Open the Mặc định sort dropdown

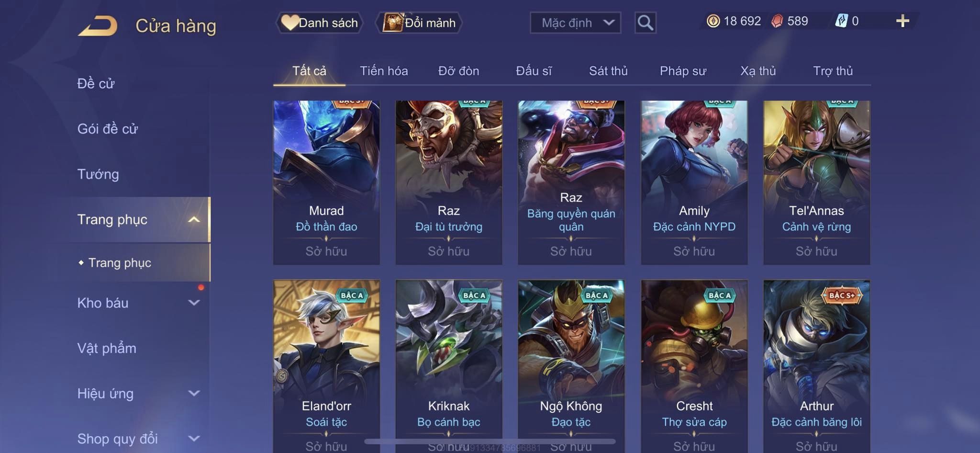(x=575, y=23)
